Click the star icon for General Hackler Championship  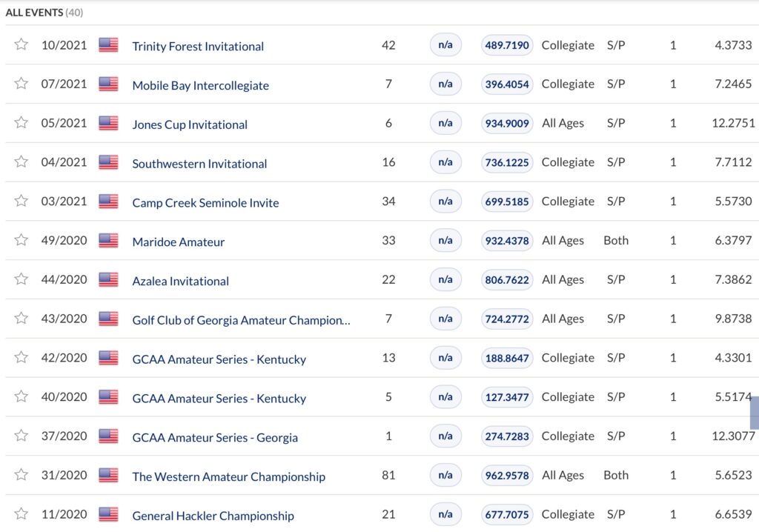21,514
